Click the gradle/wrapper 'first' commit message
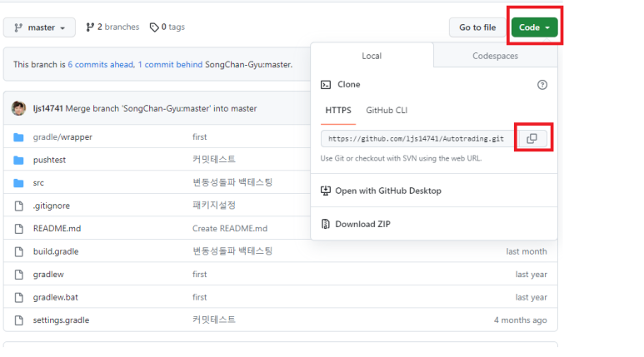The image size is (644, 357). [x=200, y=137]
